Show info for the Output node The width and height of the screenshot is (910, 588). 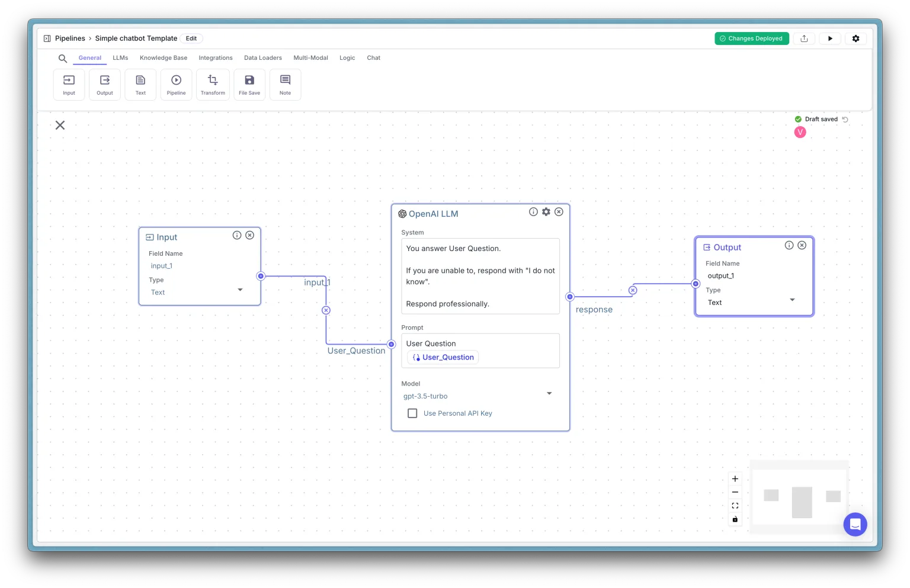click(x=789, y=245)
